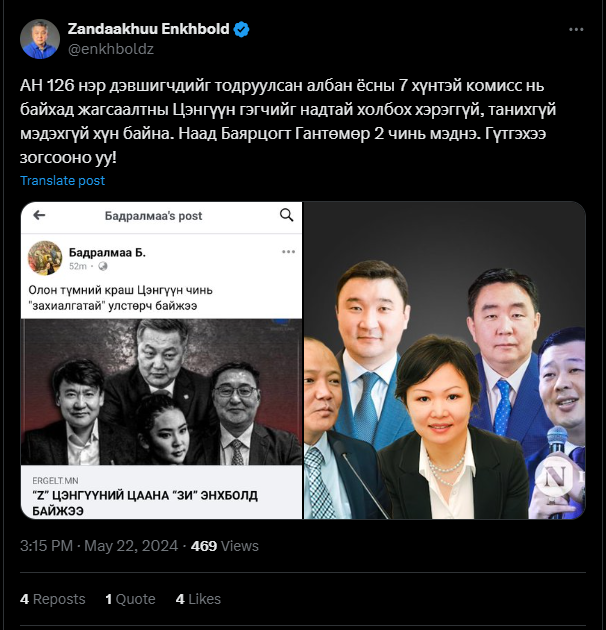
Task: Click the back arrow in the Бадралмаа's post header
Action: 39,215
